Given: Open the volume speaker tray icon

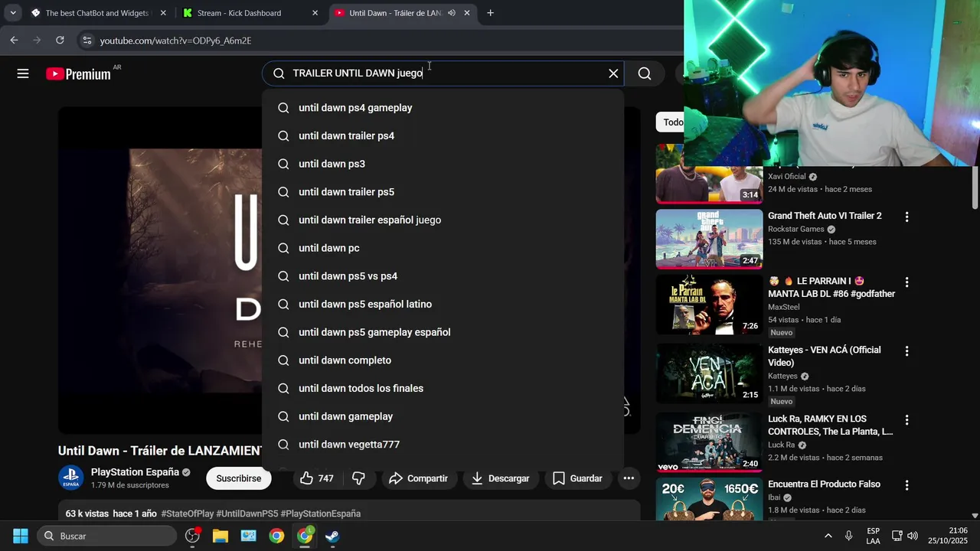Looking at the screenshot, I should tap(912, 536).
